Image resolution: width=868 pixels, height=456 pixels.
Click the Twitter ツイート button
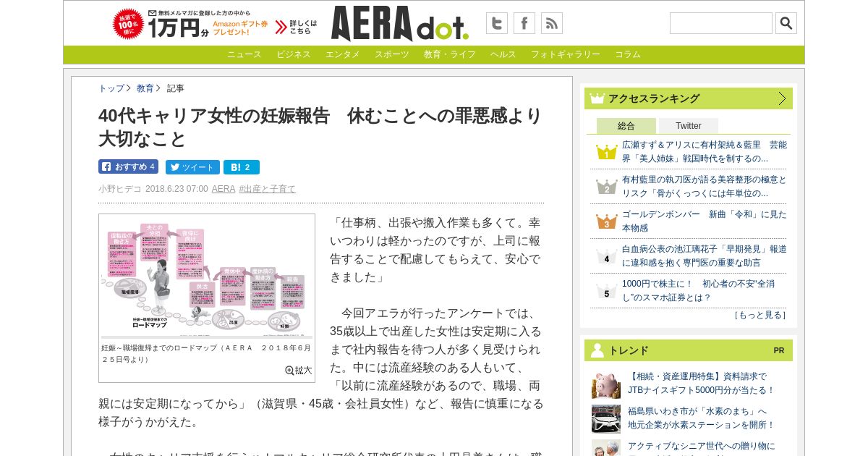pos(192,167)
